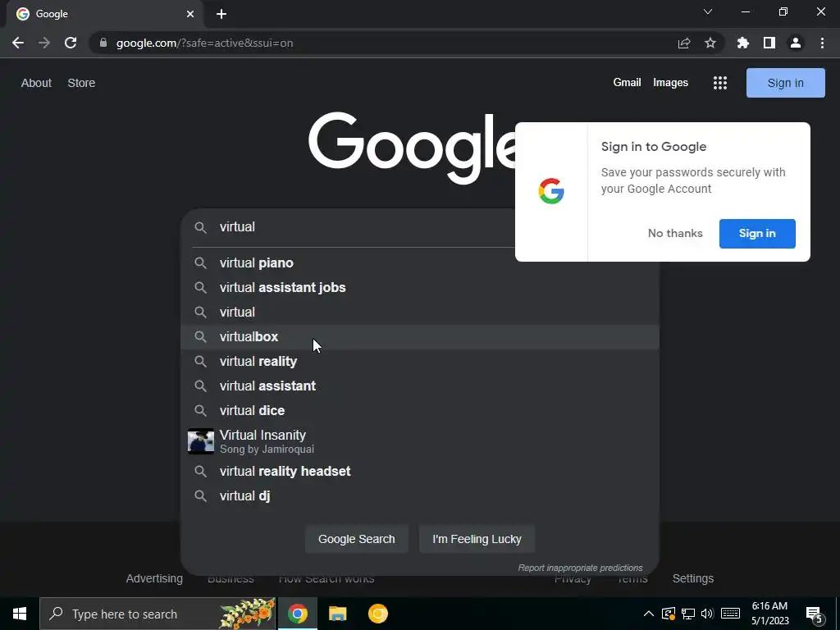Click the taskbar search box
The height and width of the screenshot is (630, 840).
(158, 614)
